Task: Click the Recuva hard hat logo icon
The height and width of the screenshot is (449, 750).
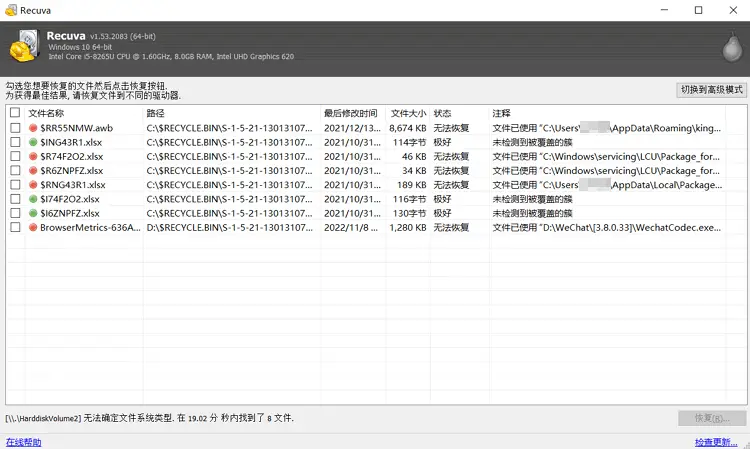Action: (24, 46)
